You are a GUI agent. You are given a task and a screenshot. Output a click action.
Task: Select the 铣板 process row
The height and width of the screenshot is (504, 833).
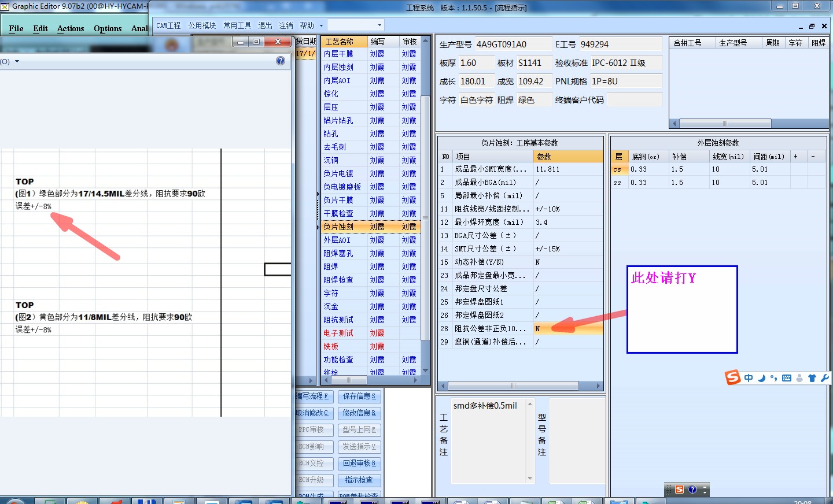(370, 346)
